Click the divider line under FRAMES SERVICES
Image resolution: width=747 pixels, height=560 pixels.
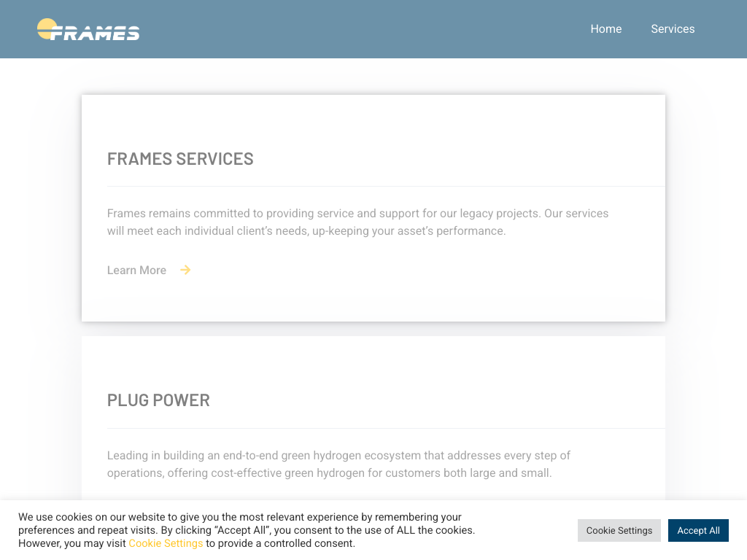[x=386, y=187]
